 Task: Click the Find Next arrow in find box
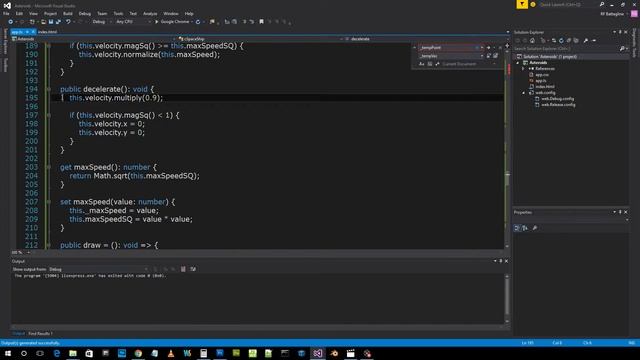pos(488,48)
